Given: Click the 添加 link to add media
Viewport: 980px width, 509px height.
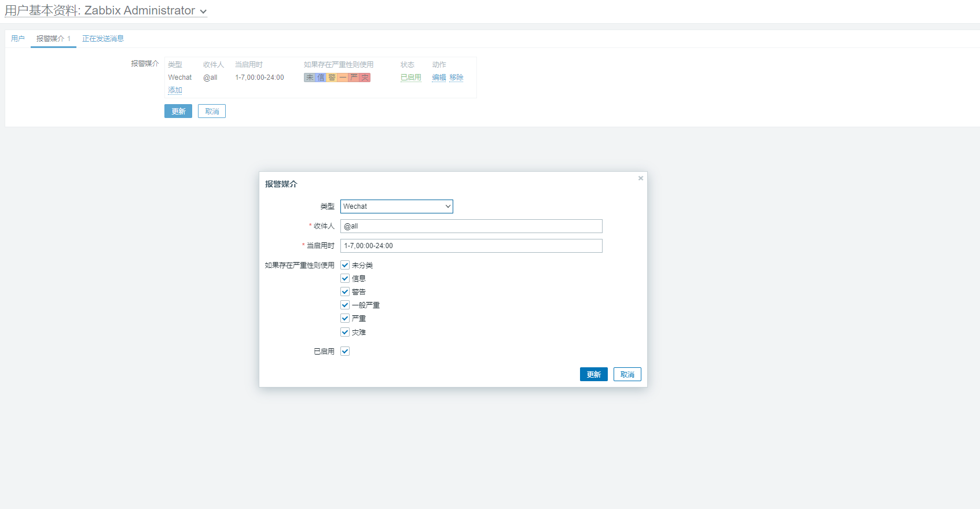Looking at the screenshot, I should [x=175, y=90].
